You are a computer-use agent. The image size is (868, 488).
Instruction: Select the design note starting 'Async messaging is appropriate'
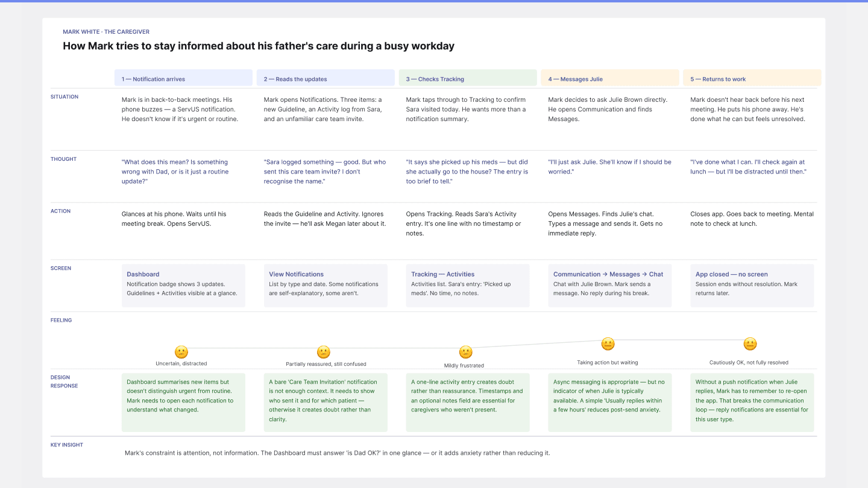coord(610,402)
